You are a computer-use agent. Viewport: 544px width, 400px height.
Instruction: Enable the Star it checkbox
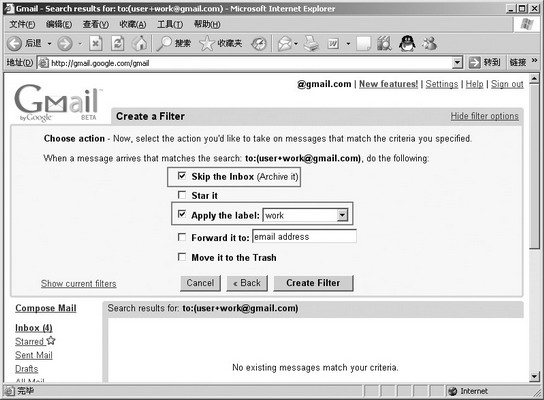(x=182, y=195)
